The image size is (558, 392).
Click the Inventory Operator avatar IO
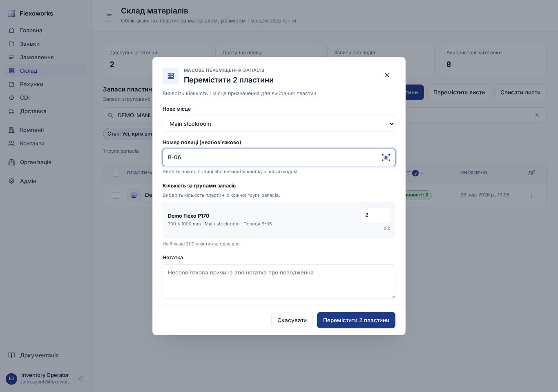(11, 379)
